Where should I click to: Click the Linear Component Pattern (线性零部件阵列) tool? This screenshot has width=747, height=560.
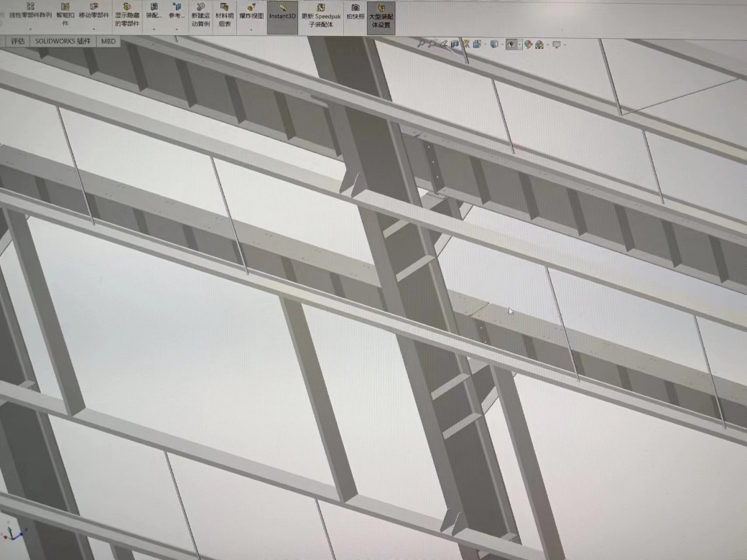coord(30,11)
